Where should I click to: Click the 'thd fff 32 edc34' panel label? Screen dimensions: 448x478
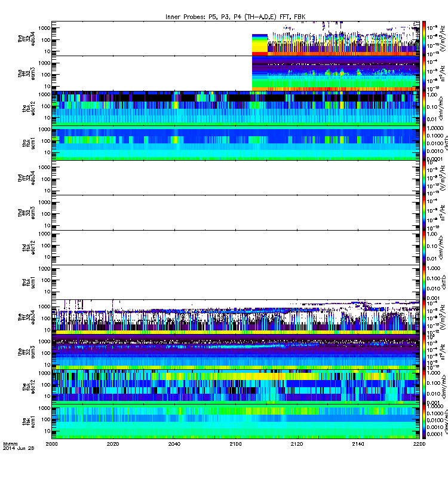[x=26, y=178]
